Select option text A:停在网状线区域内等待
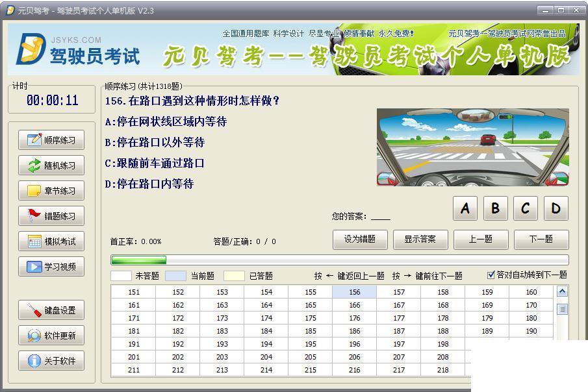588x392 pixels. pyautogui.click(x=166, y=121)
